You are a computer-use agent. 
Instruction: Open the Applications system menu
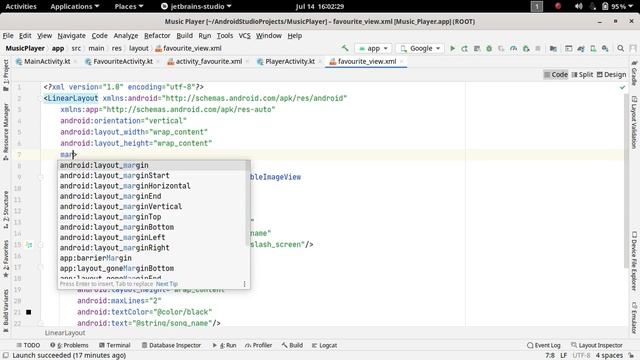75,6
